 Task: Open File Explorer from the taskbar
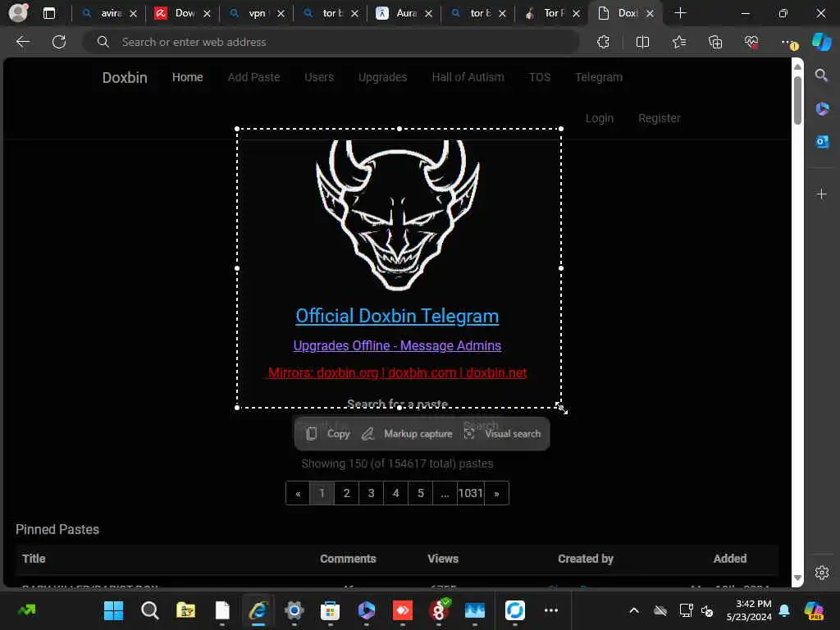(185, 610)
